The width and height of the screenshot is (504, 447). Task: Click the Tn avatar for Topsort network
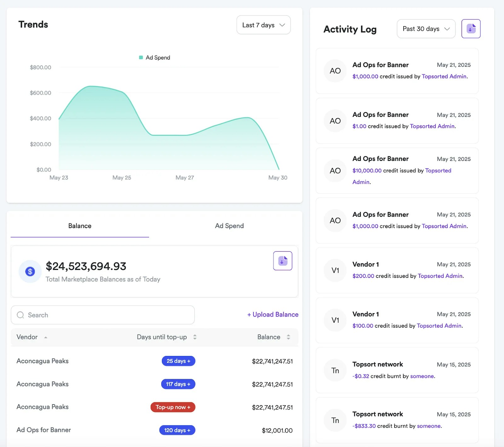(335, 370)
